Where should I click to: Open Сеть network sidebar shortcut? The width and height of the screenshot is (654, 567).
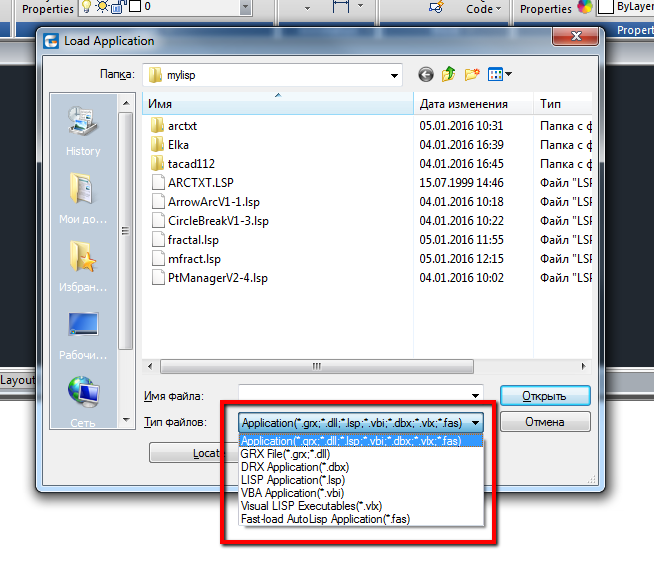click(x=83, y=401)
